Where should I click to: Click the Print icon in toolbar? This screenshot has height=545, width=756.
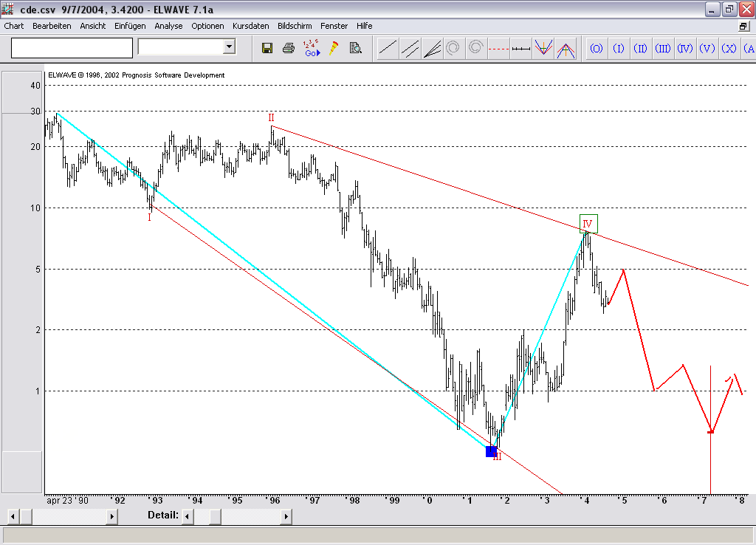click(289, 48)
